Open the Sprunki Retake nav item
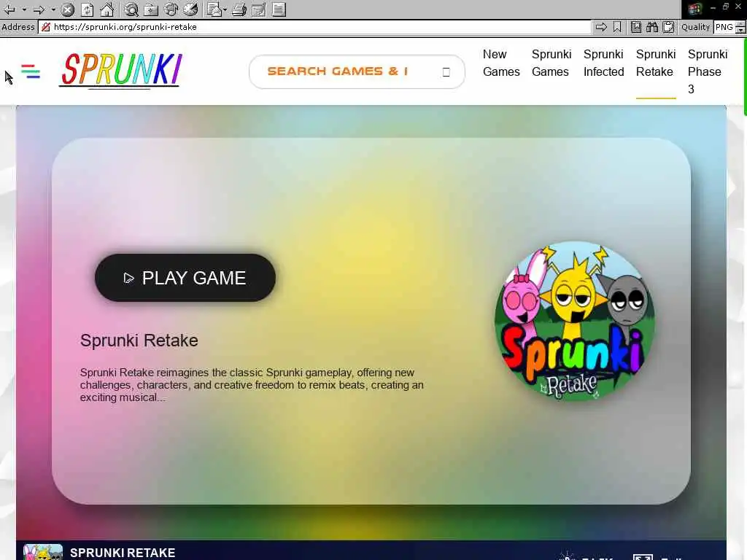 pos(656,63)
